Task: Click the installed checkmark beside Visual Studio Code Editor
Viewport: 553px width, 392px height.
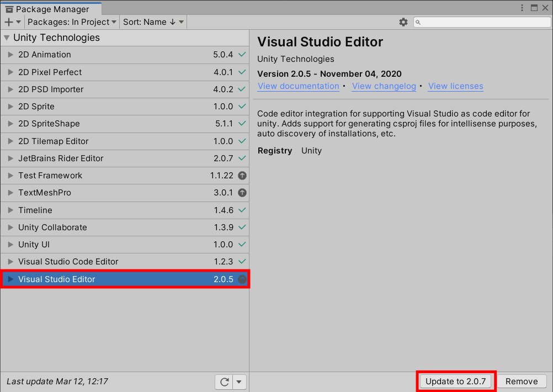Action: tap(242, 262)
